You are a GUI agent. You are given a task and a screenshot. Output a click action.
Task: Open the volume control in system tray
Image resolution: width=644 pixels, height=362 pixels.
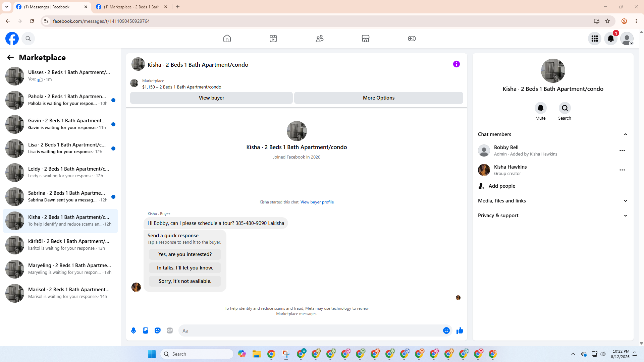point(603,354)
